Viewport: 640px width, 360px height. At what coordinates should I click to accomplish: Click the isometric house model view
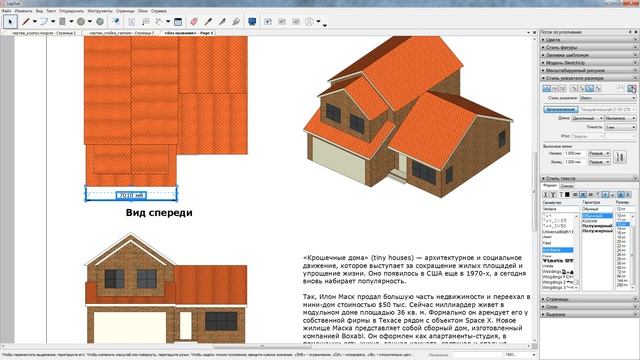pos(408,117)
